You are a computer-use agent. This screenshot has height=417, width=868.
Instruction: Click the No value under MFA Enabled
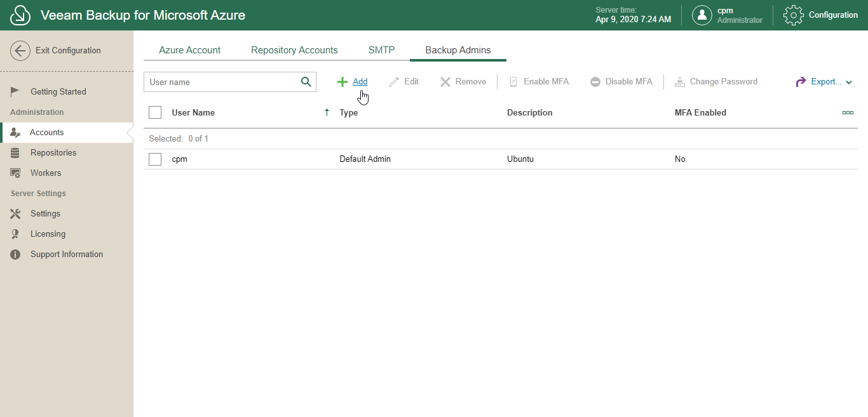click(x=680, y=159)
